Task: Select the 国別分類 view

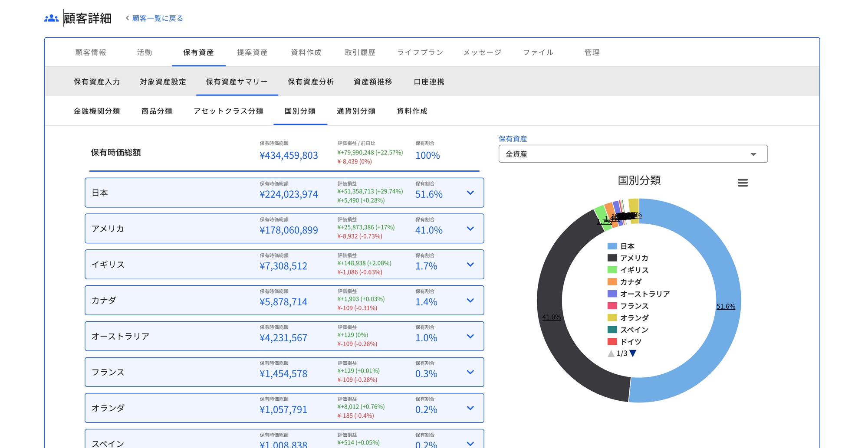Action: pyautogui.click(x=300, y=111)
